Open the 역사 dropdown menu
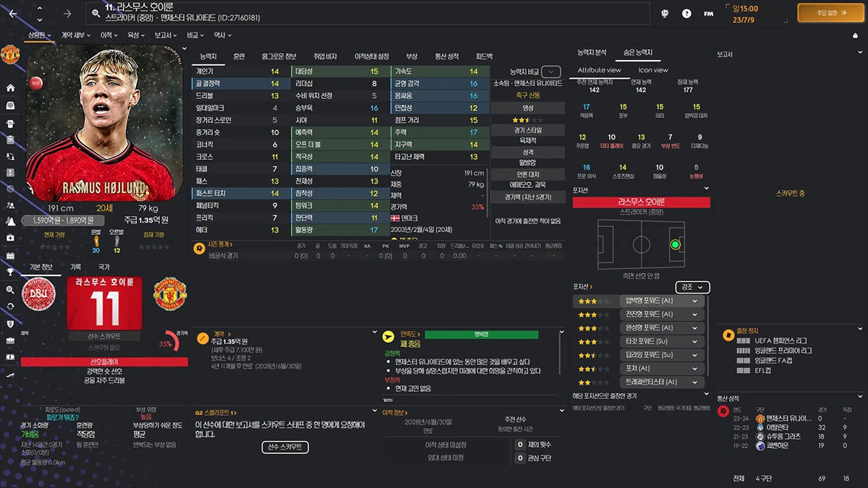This screenshot has height=488, width=868. tap(222, 35)
